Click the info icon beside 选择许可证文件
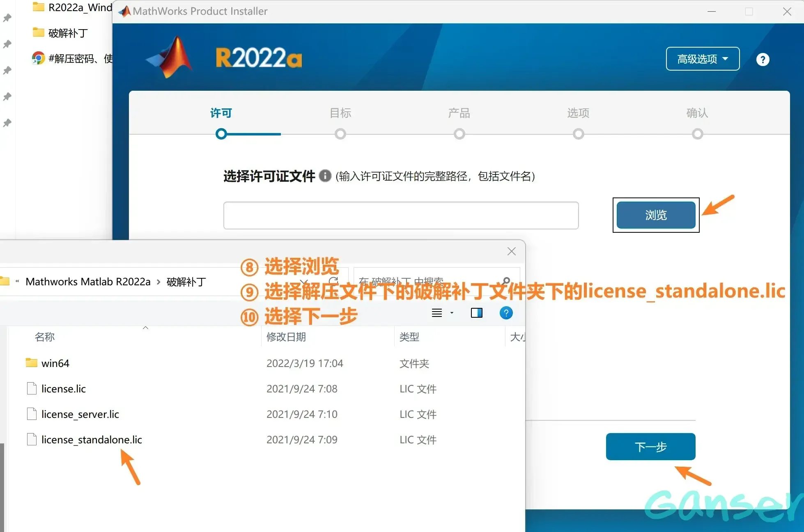This screenshot has width=804, height=532. pos(325,176)
